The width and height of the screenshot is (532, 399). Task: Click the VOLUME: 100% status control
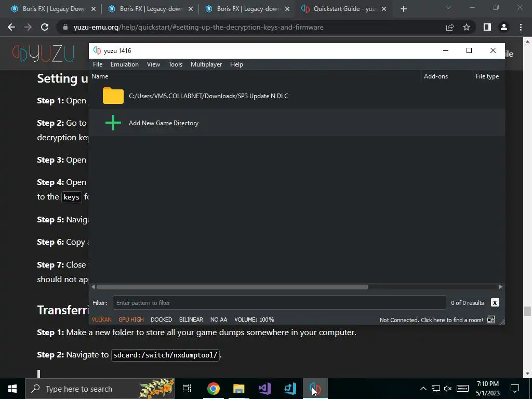tap(254, 320)
